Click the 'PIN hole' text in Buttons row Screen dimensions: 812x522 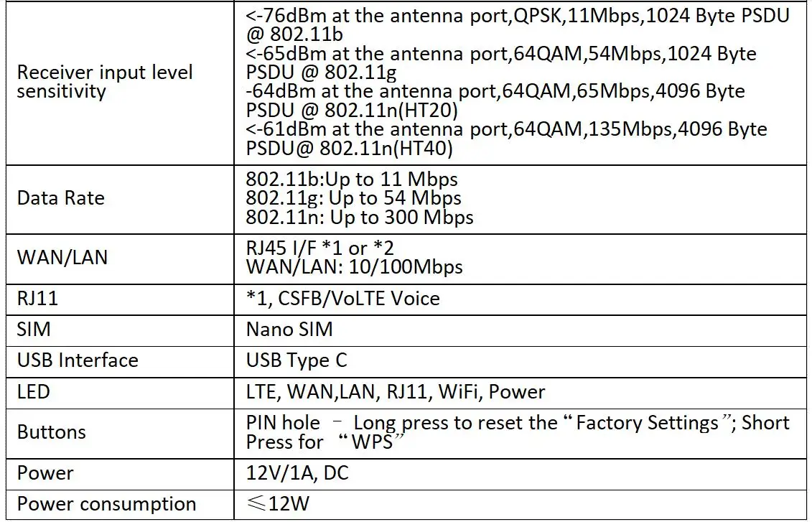(283, 423)
